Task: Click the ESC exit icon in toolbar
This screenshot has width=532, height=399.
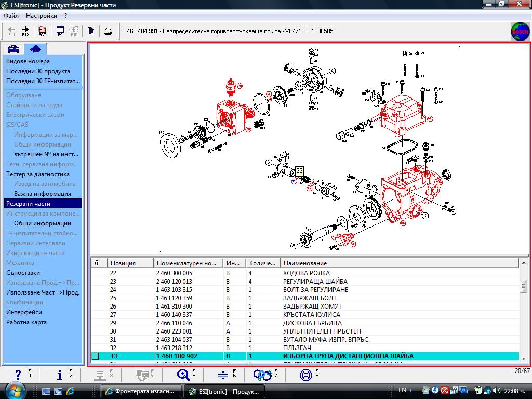Action: [43, 31]
